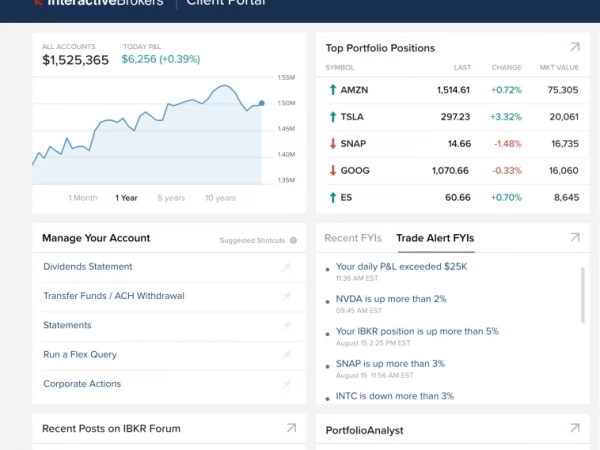Click the SNAP symbol in positions
Viewport: 600px width, 450px height.
point(353,143)
